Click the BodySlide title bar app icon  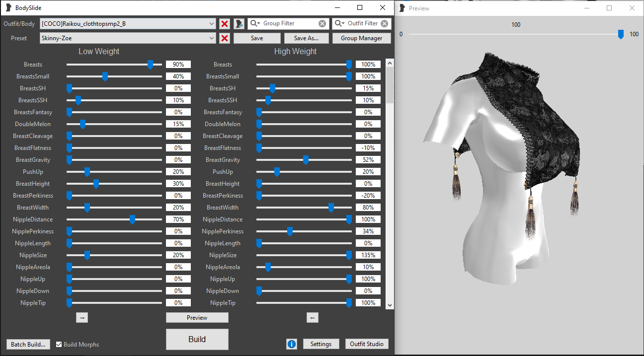pyautogui.click(x=8, y=7)
